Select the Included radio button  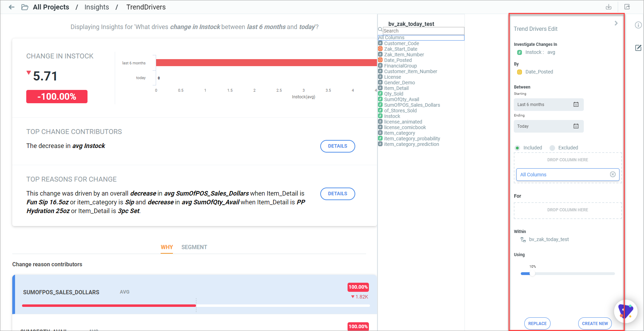click(x=517, y=148)
